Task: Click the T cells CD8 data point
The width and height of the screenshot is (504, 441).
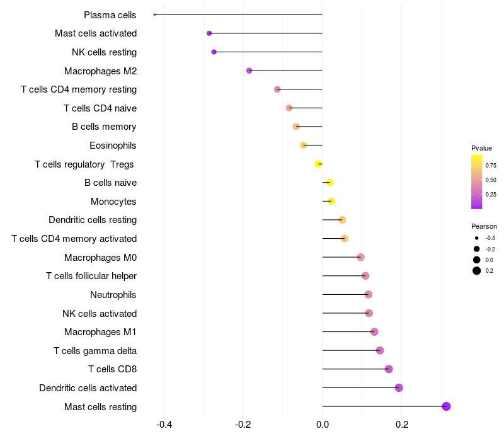Action: 389,369
